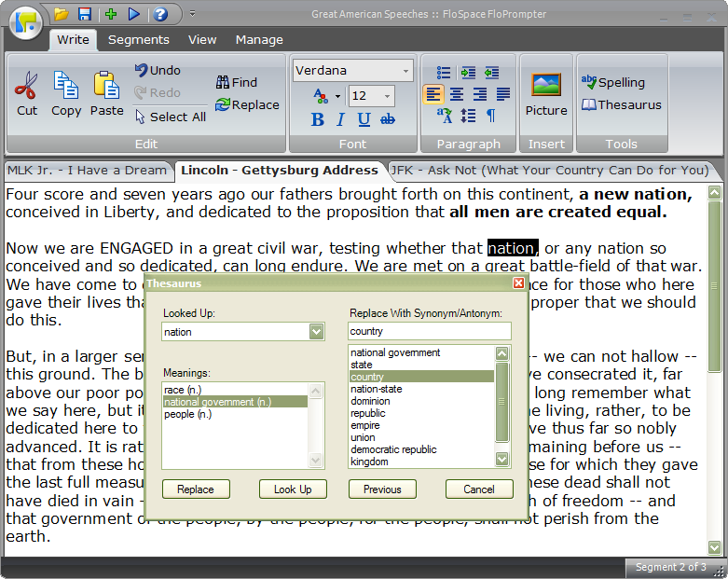This screenshot has height=579, width=728.
Task: Show paragraph marks with pilcrow icon
Action: pos(490,116)
